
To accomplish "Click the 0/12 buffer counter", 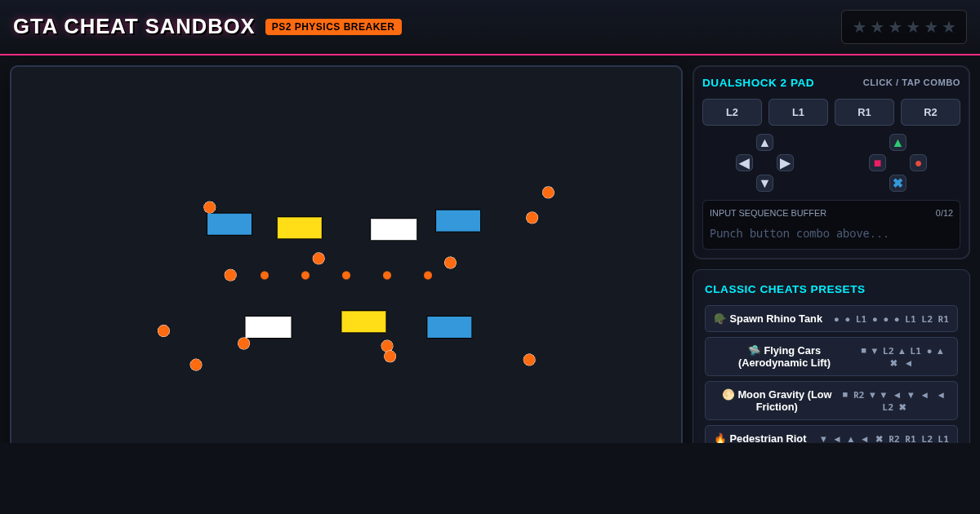I will pos(944,213).
